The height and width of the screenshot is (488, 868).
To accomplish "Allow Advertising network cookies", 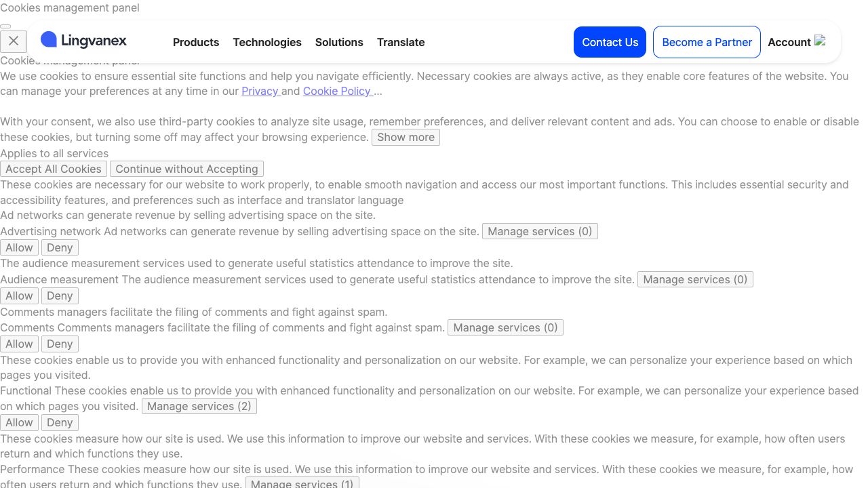I will click(19, 247).
